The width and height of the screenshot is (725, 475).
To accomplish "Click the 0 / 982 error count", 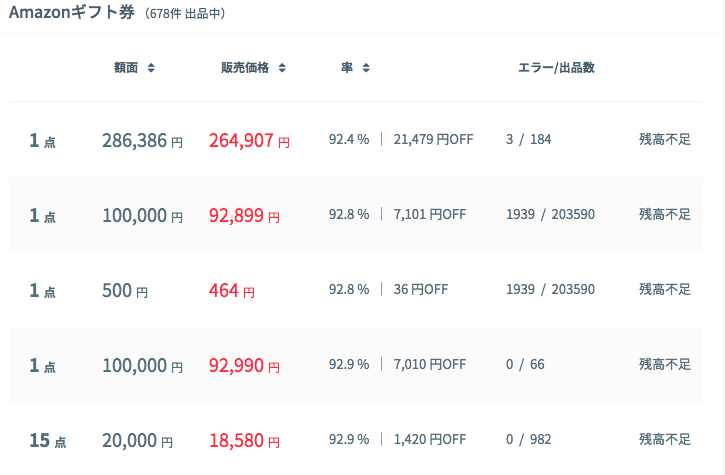I will (x=528, y=439).
